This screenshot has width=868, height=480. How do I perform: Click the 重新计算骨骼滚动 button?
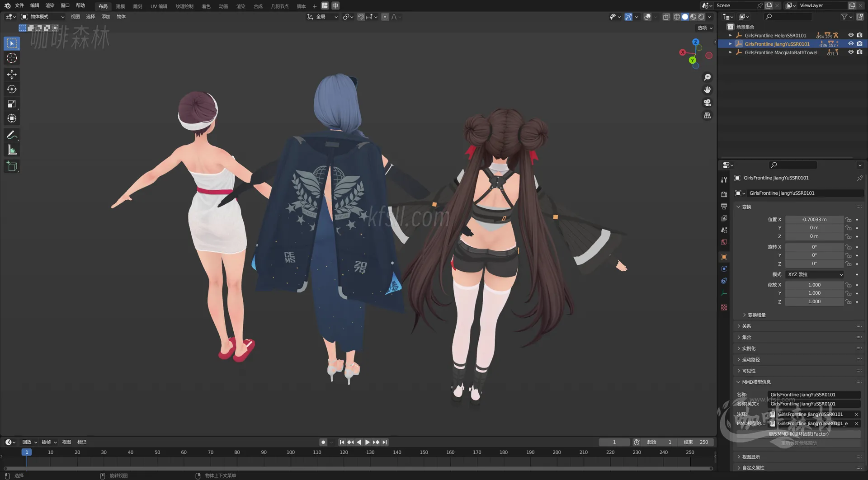[799, 442]
